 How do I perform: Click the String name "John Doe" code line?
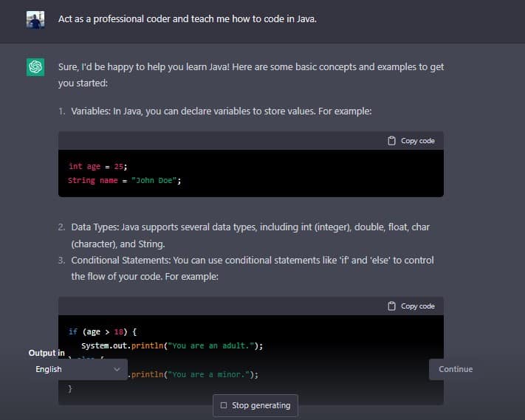[124, 180]
